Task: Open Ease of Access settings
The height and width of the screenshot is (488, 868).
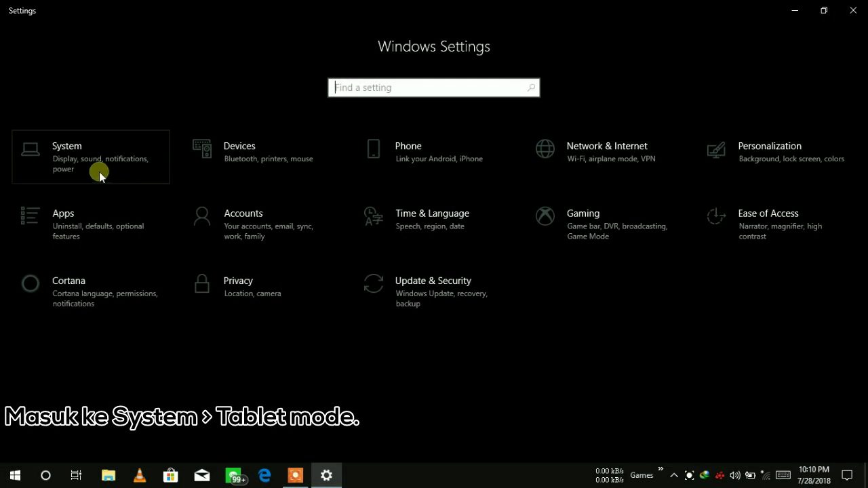Action: pyautogui.click(x=776, y=224)
